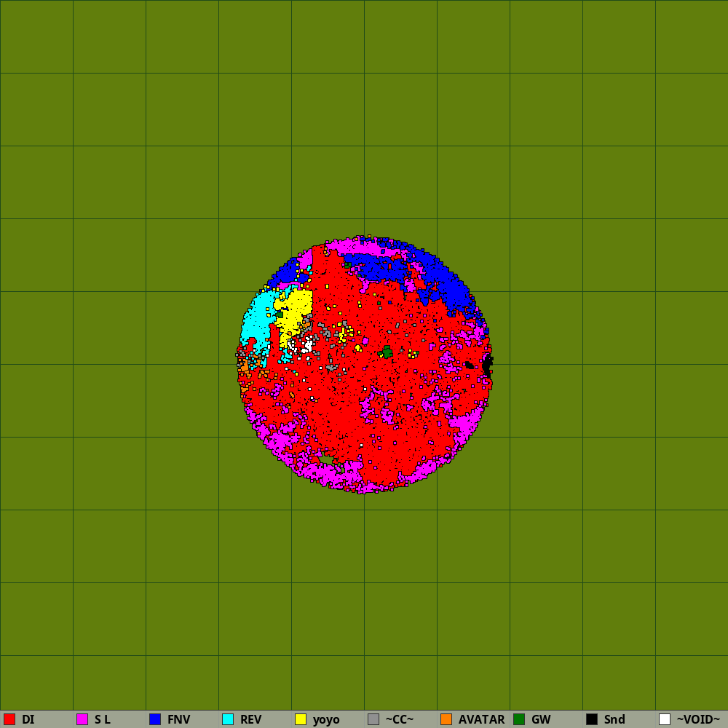Click the green GW color swatch
Viewport: 728px width, 728px height.
(x=519, y=719)
